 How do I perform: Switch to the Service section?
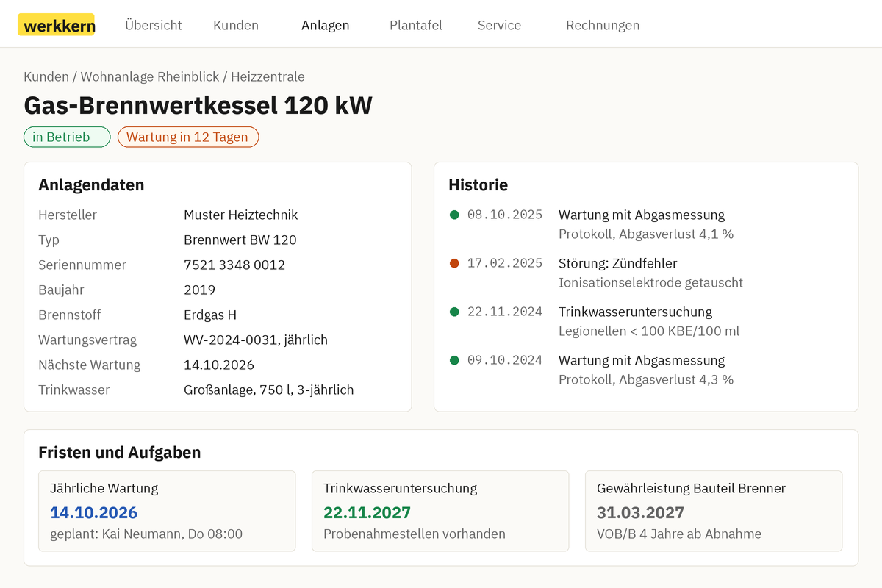tap(500, 25)
